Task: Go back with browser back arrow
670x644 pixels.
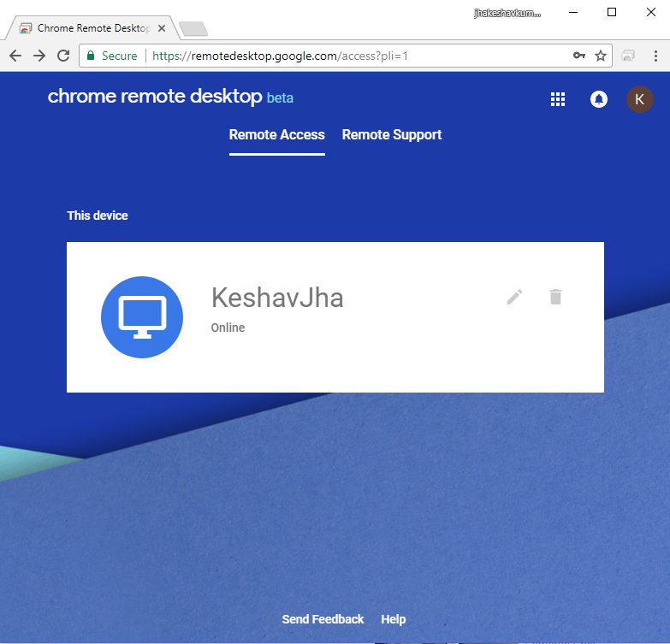Action: click(x=15, y=56)
